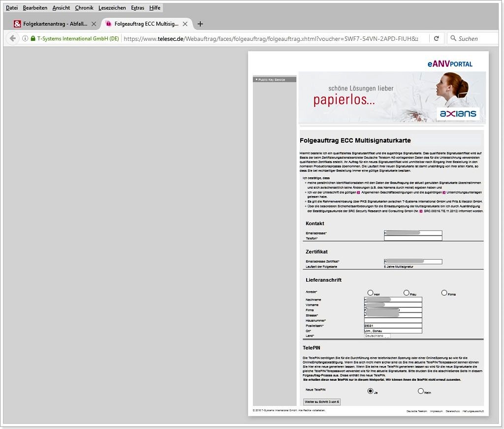Open the Extras menu
Image resolution: width=504 pixels, height=429 pixels.
tap(138, 8)
